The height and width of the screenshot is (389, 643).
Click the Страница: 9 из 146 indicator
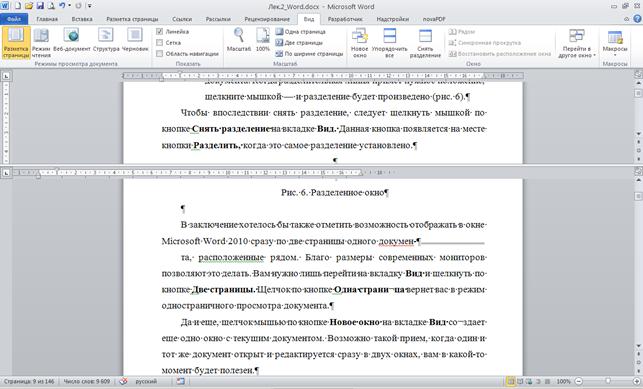point(29,381)
